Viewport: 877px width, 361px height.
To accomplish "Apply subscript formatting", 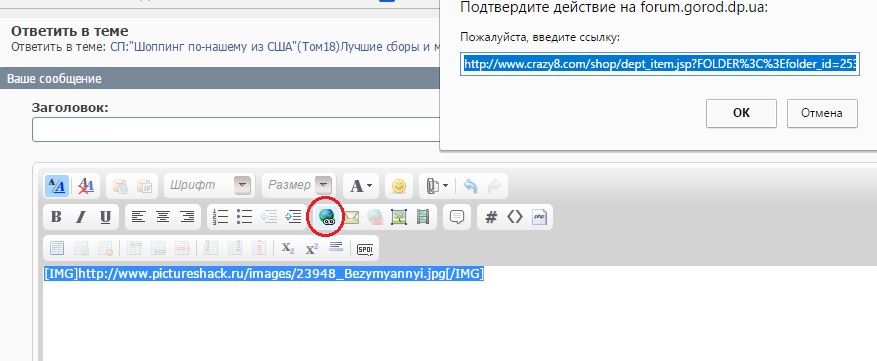I will pos(288,248).
